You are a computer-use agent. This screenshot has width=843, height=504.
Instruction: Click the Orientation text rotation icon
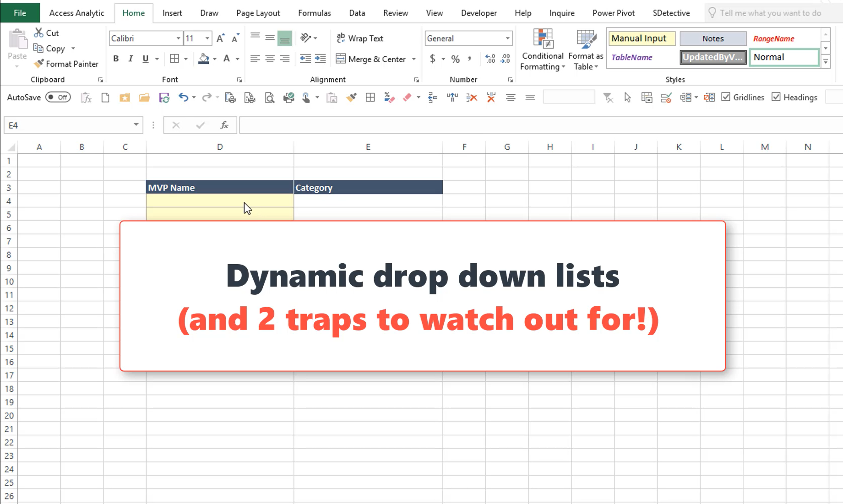click(306, 38)
